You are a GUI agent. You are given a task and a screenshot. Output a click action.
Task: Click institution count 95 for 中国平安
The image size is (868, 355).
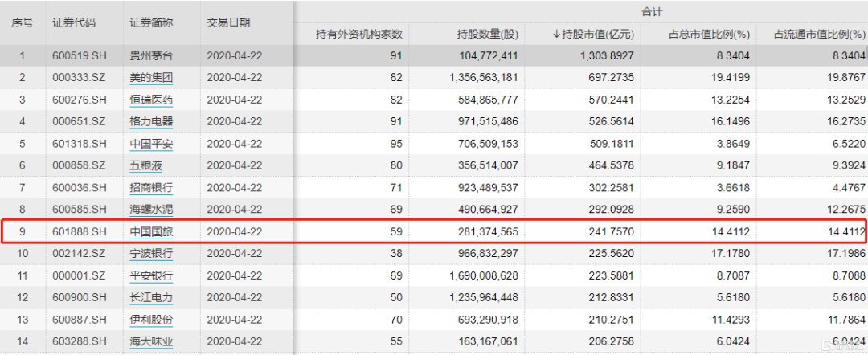(x=396, y=144)
